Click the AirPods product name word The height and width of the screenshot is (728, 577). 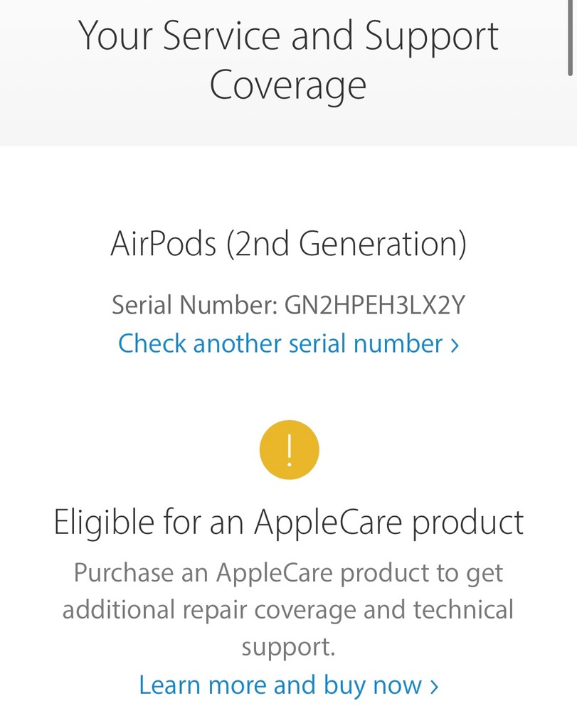163,244
